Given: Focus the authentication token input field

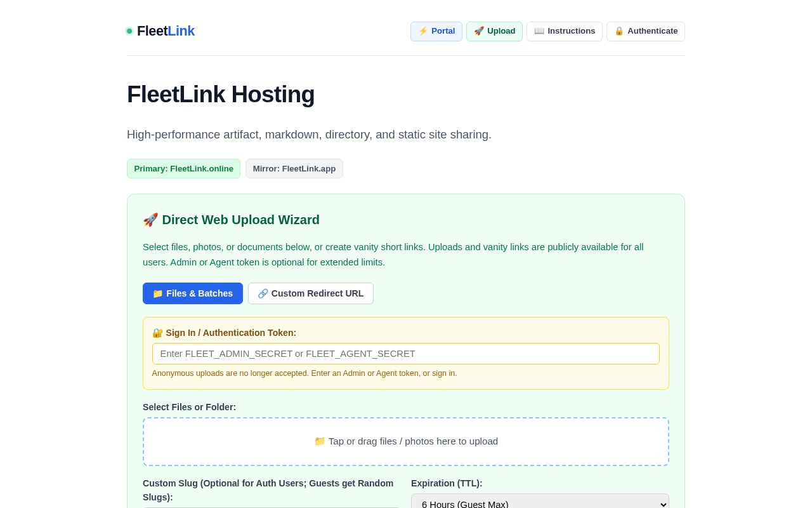Looking at the screenshot, I should pos(406,354).
